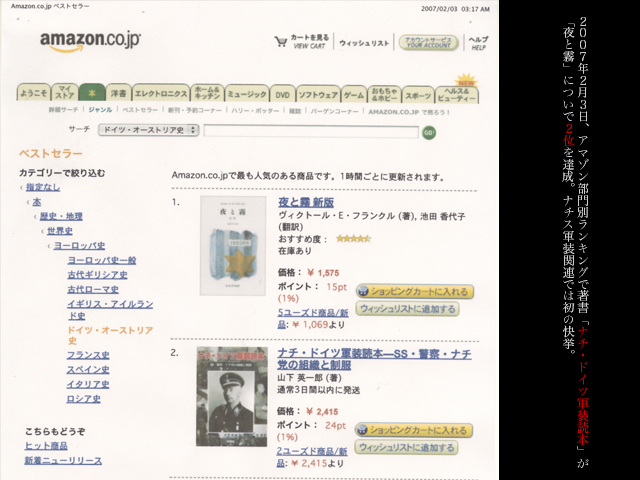640x480 pixels.
Task: Click バーゲンコーナー in the sub-navigation
Action: coord(334,111)
